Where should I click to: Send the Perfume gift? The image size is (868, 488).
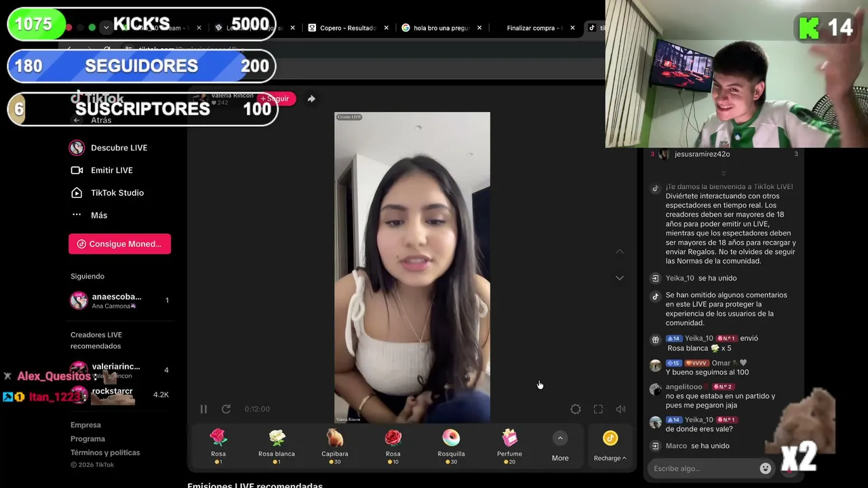509,447
